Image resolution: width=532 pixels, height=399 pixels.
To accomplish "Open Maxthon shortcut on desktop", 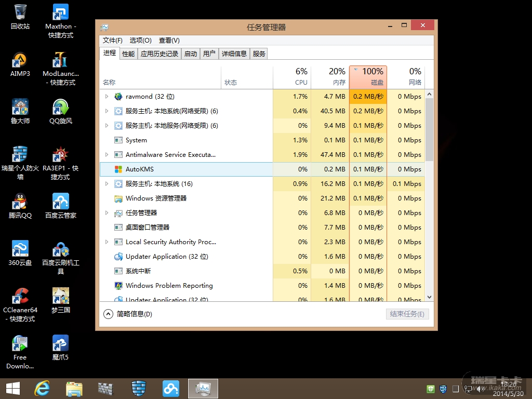I will tap(60, 21).
